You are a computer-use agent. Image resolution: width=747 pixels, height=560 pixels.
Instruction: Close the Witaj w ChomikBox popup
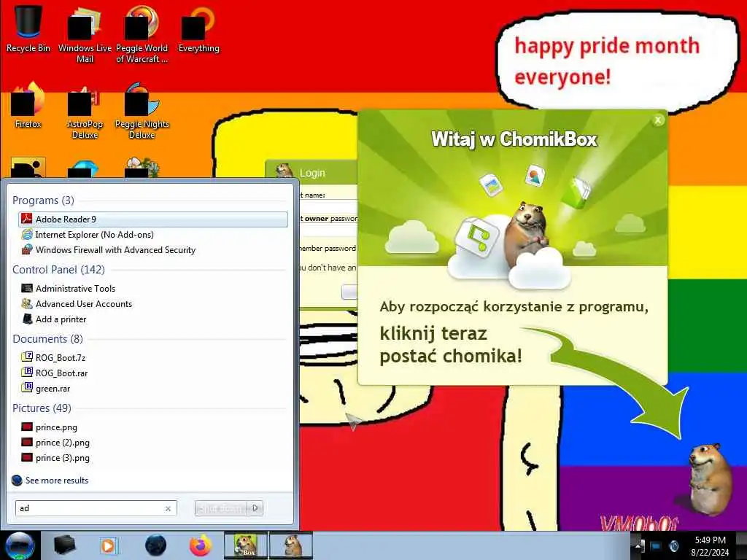[x=658, y=120]
